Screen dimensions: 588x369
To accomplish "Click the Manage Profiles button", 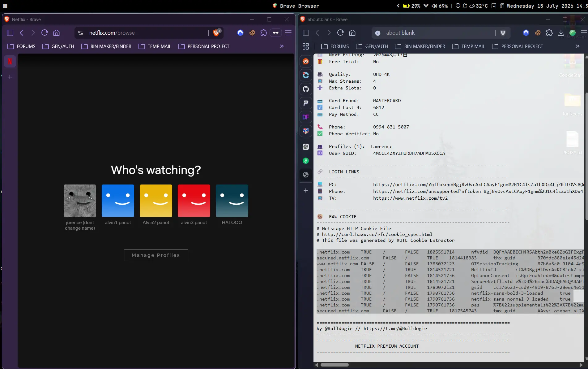I will pyautogui.click(x=156, y=255).
